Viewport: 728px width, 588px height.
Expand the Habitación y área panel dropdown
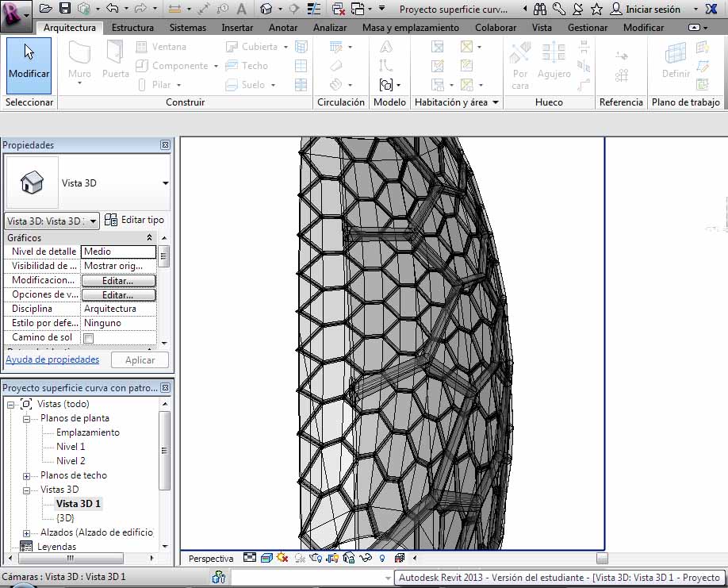496,102
